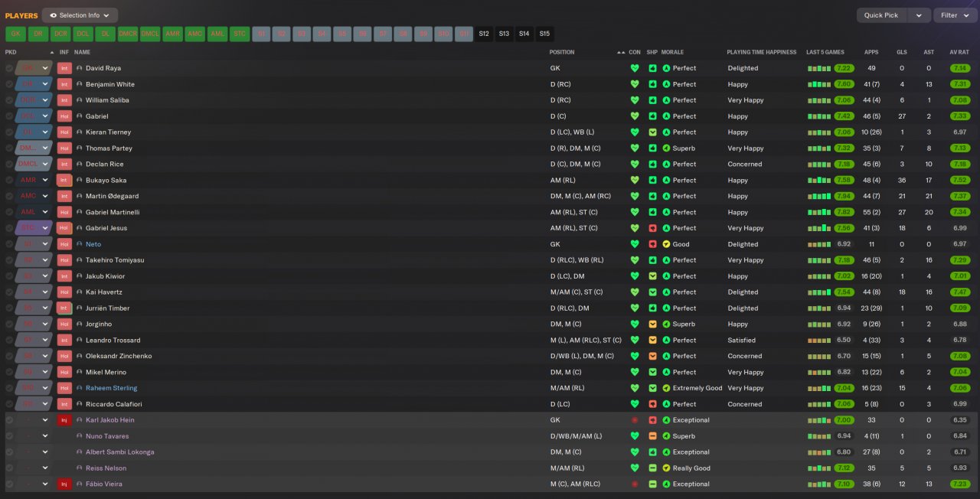Select the green STC position slot button
Screen dimensions: 980x499
click(240, 34)
